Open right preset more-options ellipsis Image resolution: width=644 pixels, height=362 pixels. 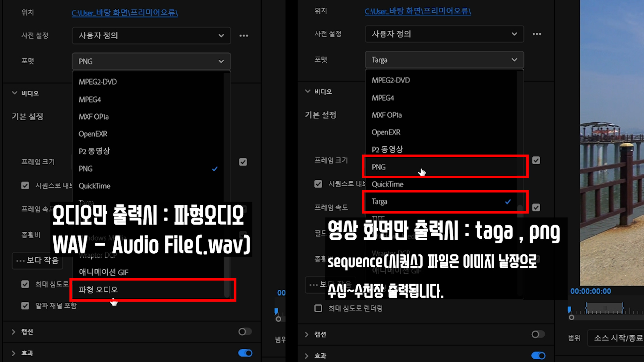tap(537, 34)
